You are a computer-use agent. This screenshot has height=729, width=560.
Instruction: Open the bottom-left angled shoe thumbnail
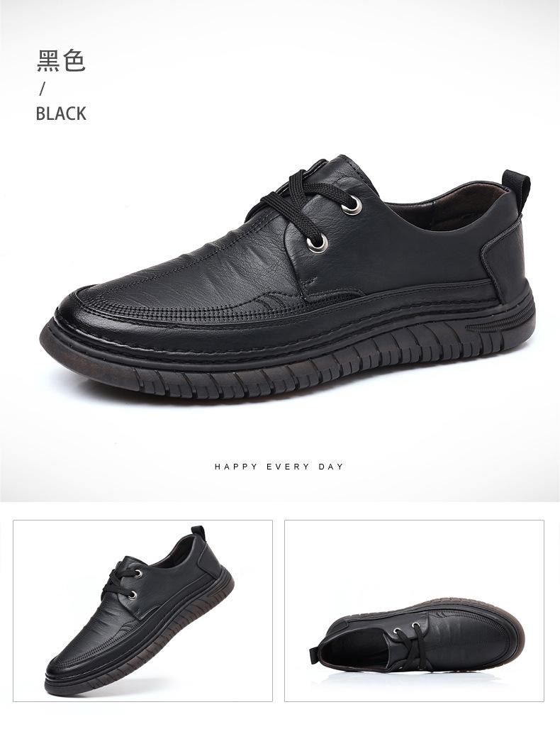(142, 611)
